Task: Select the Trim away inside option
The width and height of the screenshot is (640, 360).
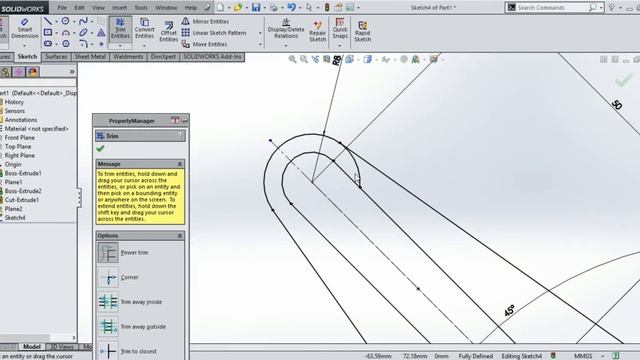Action: tap(130, 302)
